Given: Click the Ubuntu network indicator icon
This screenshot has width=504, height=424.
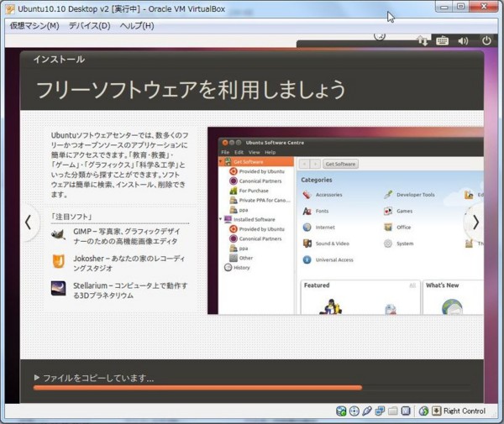Looking at the screenshot, I should (423, 40).
